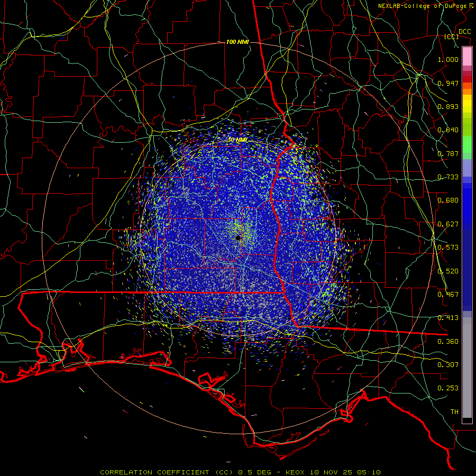Click the 0.893 color scale value
The image size is (476, 476).
[x=448, y=106]
